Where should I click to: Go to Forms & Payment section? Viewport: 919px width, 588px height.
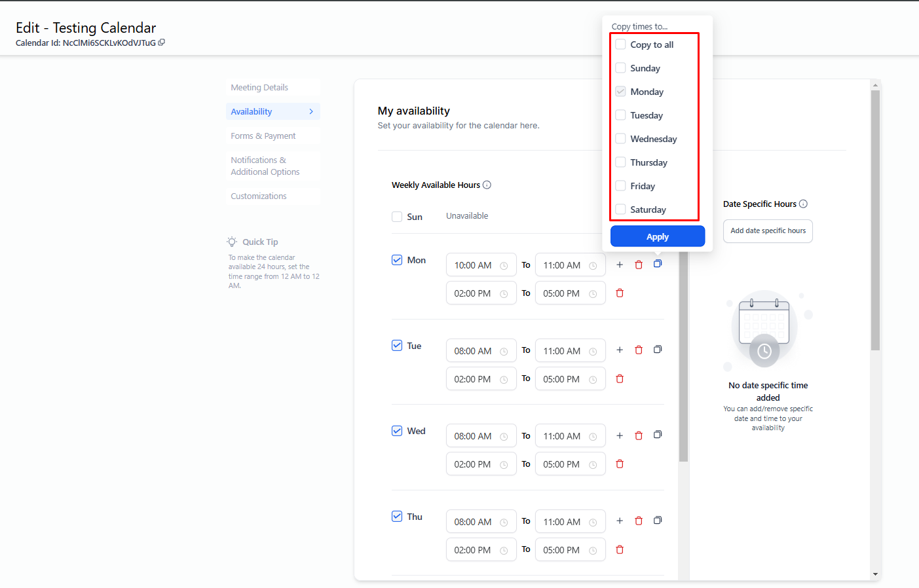[x=263, y=136]
